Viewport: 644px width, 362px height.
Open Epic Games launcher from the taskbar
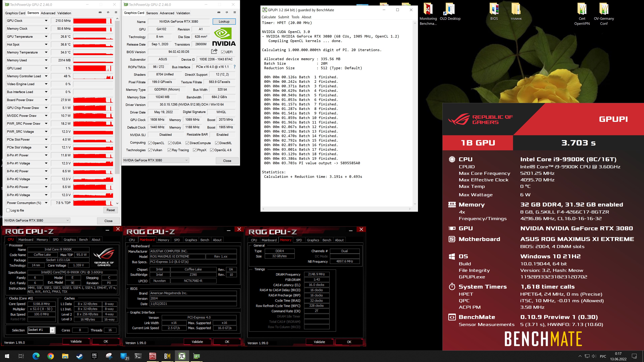point(94,356)
